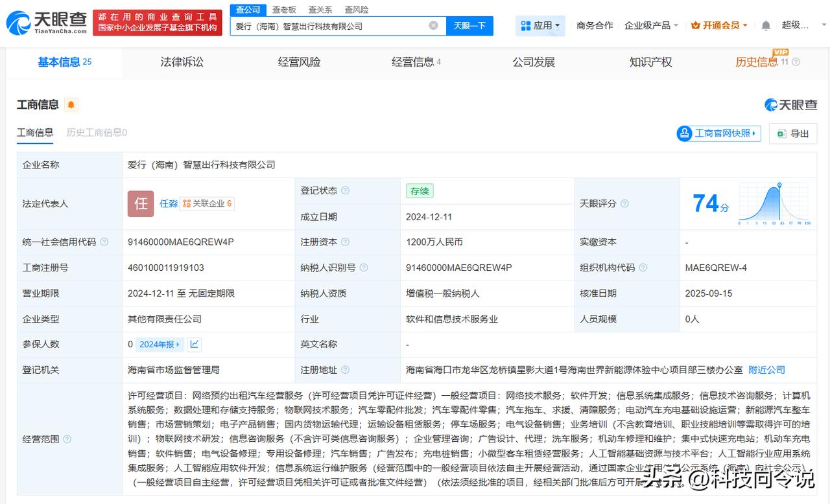Click organization code MAE6QREW-4

coord(716,268)
